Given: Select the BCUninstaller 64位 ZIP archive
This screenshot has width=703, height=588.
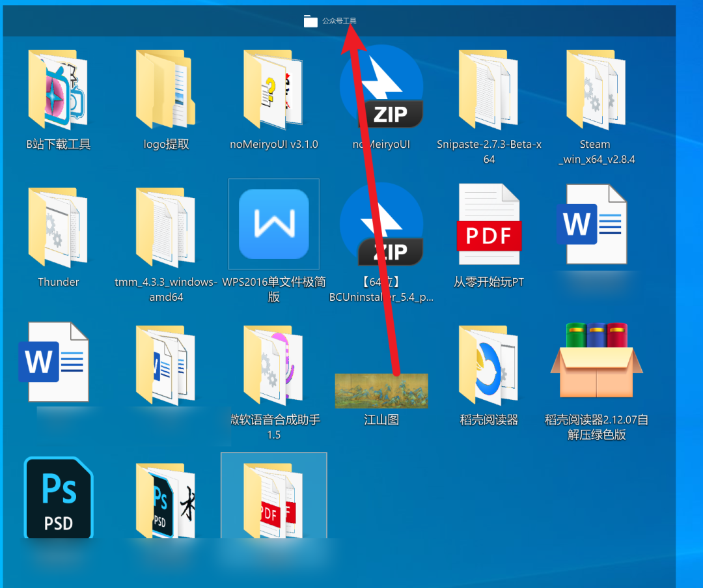Looking at the screenshot, I should coord(381,224).
